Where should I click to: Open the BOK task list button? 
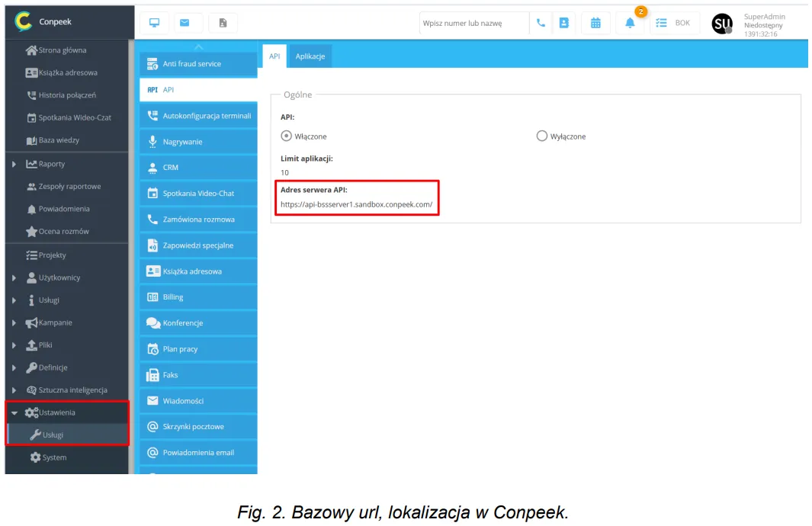point(673,23)
